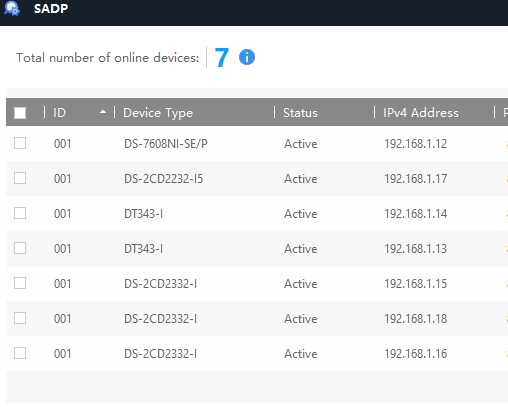Click ID 001 in the DS-2CD2232-I5 row
Image resolution: width=508 pixels, height=407 pixels.
pyautogui.click(x=62, y=179)
